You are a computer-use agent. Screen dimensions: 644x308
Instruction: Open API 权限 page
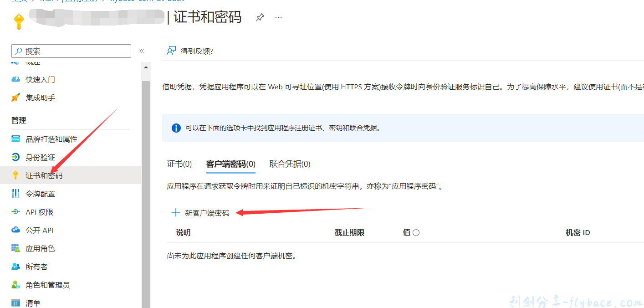[40, 212]
